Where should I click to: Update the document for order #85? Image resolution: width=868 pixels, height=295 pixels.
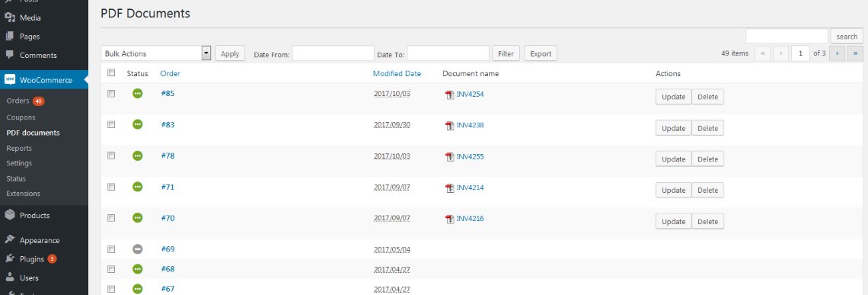coord(674,97)
